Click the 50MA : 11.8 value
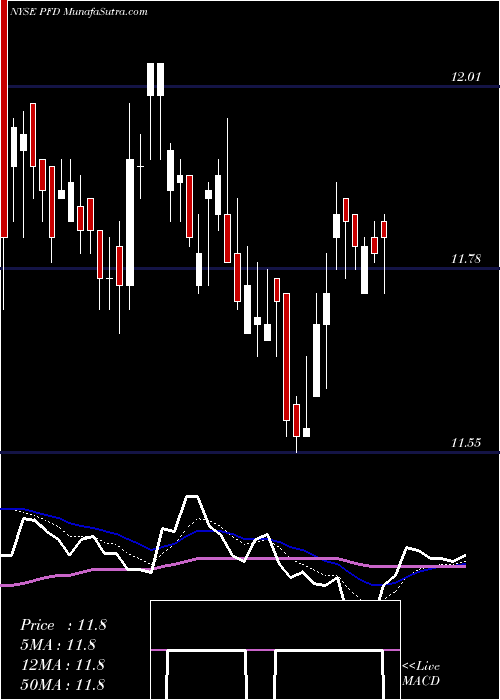Viewport: 500px width, 700px height. point(62,684)
